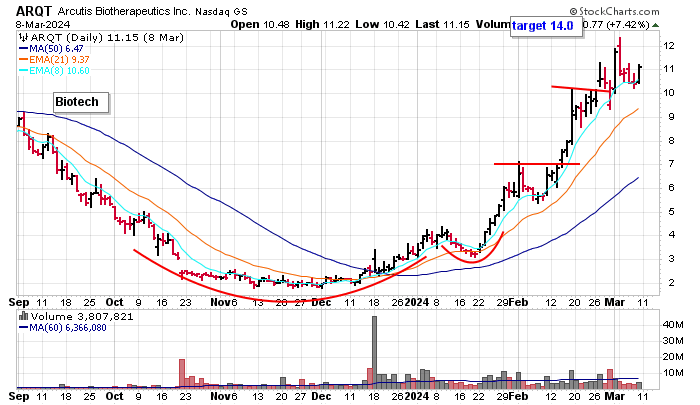The height and width of the screenshot is (405, 700).
Task: Click the 10 price axis label
Action: (x=669, y=93)
